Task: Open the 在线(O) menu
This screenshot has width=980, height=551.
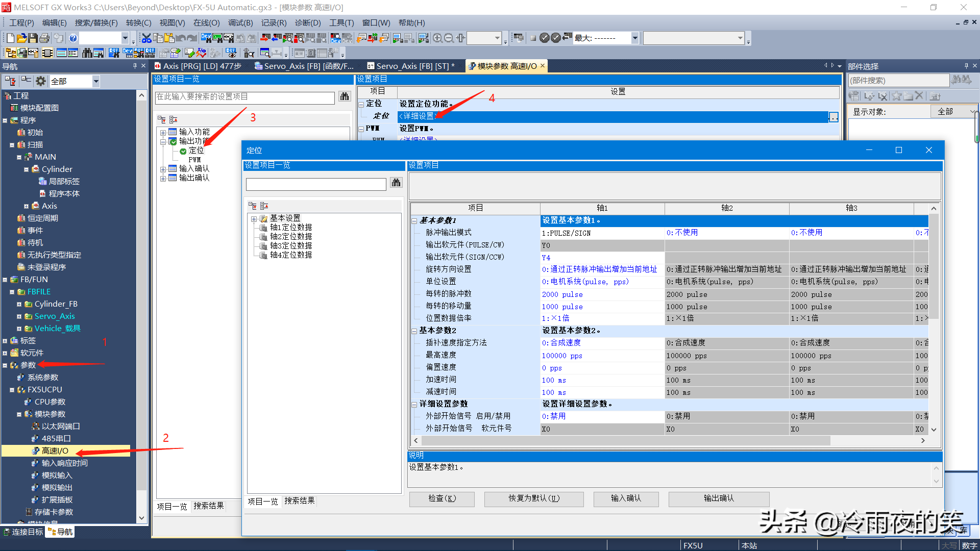Action: coord(206,23)
